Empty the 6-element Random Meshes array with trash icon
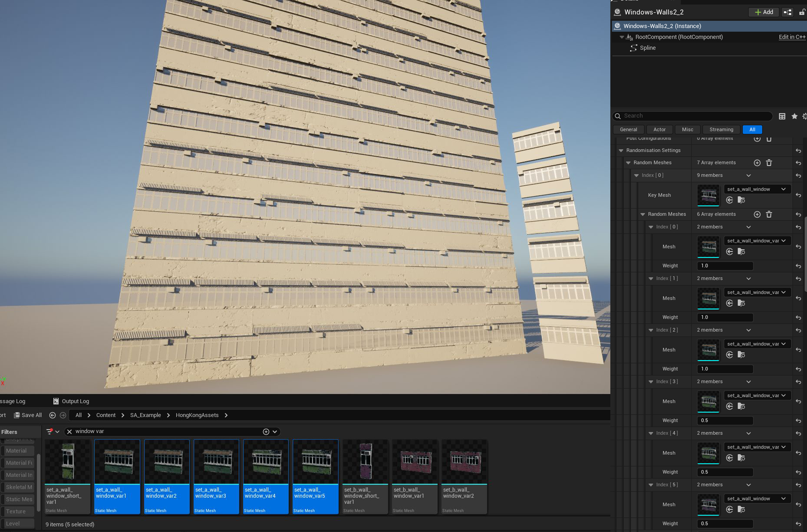 [769, 214]
